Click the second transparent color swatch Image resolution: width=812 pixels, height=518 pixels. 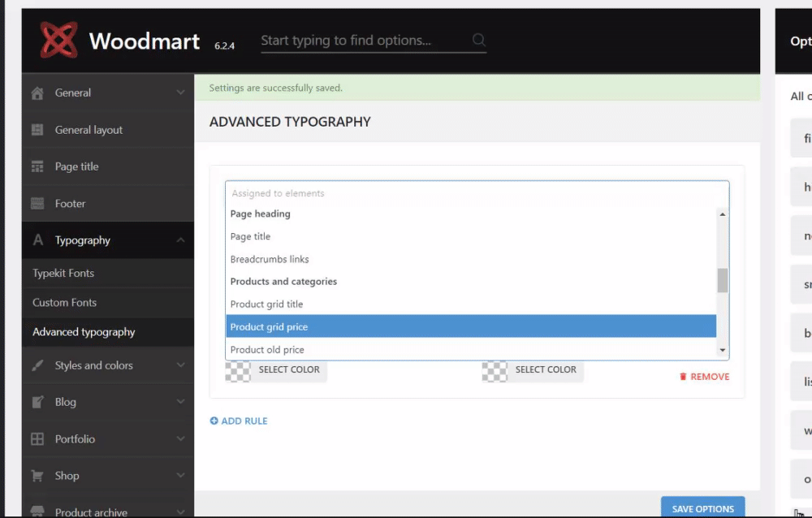tap(495, 371)
